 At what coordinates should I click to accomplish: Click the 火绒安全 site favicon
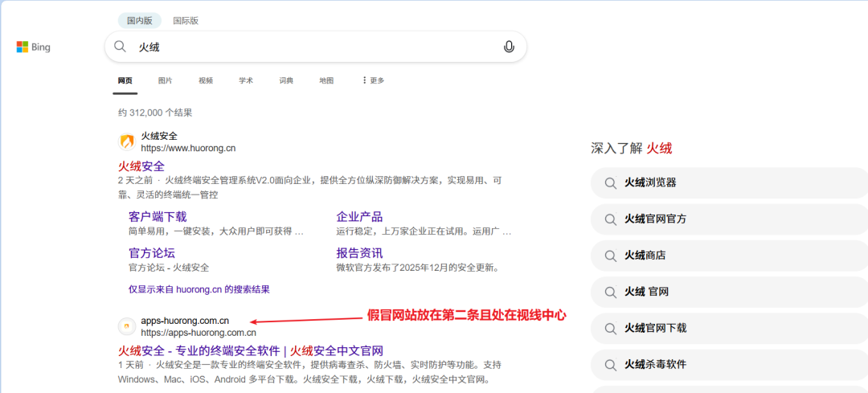tap(127, 141)
